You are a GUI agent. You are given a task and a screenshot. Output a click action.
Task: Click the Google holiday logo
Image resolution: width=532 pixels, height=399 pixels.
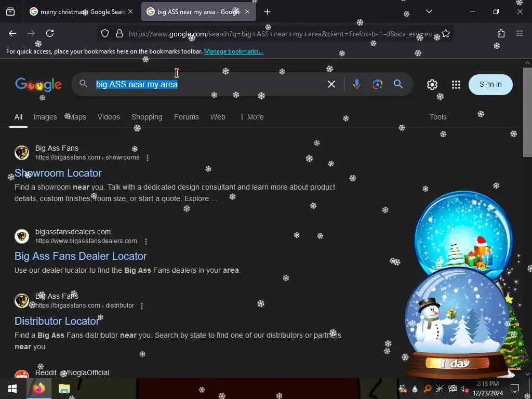click(38, 85)
